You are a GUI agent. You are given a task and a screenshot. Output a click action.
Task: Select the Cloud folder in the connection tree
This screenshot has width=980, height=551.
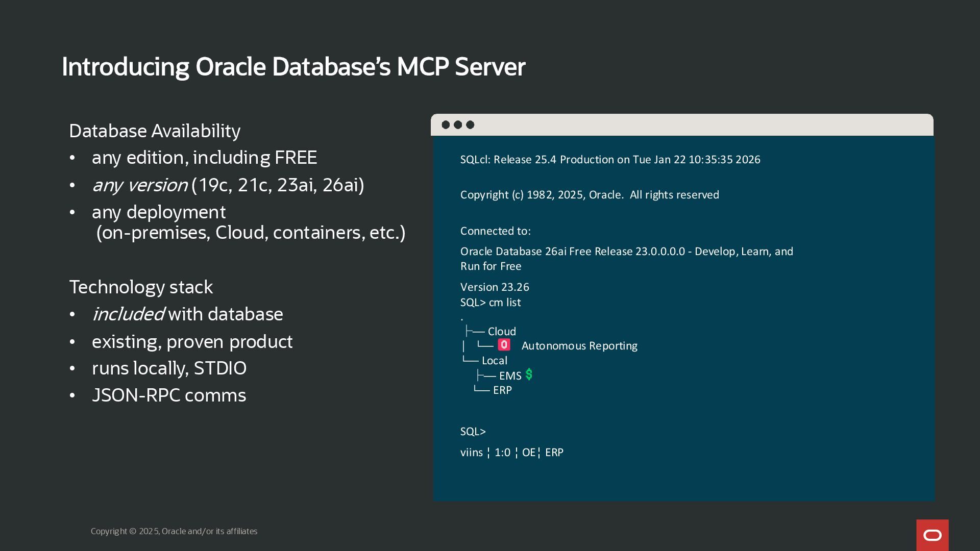[x=501, y=332]
